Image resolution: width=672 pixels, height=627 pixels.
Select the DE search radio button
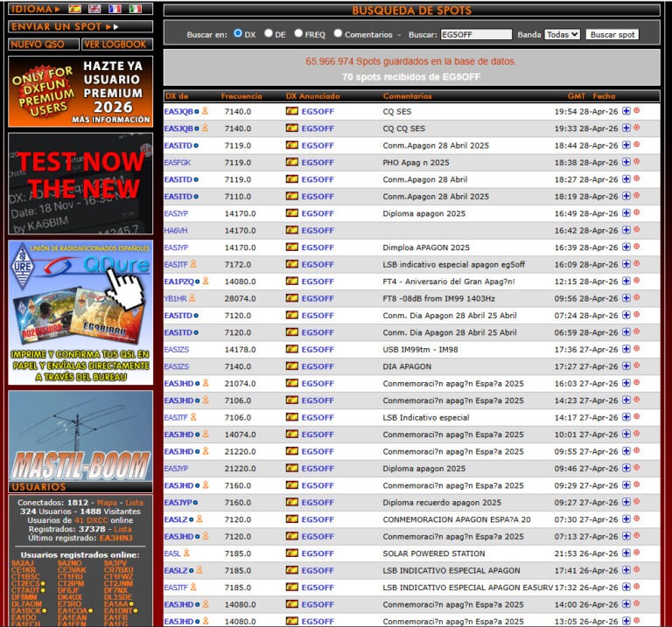[269, 34]
